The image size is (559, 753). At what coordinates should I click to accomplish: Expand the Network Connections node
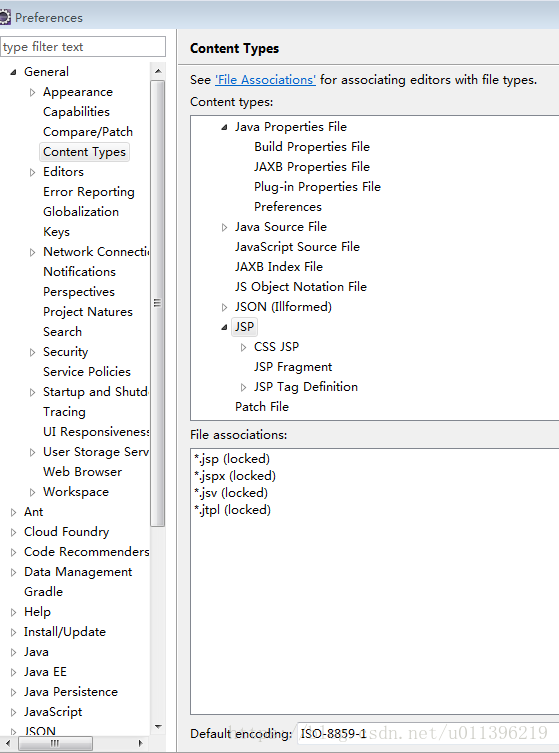pos(32,252)
